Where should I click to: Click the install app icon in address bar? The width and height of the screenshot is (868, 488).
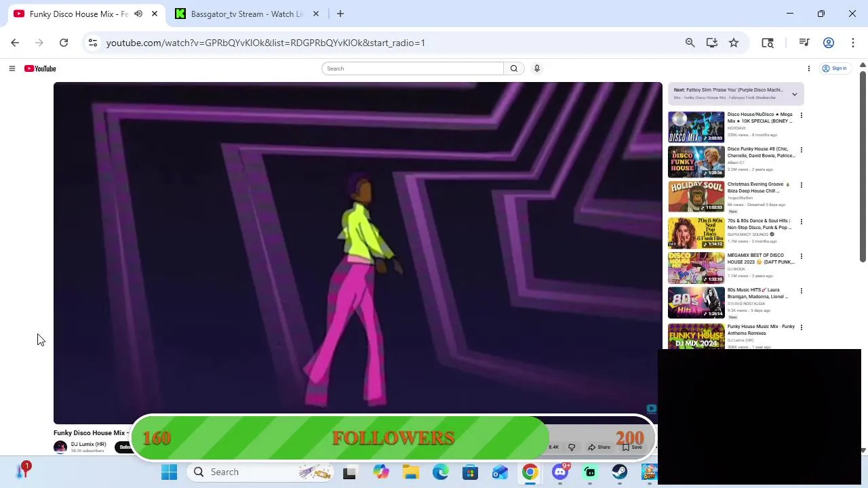[x=711, y=43]
